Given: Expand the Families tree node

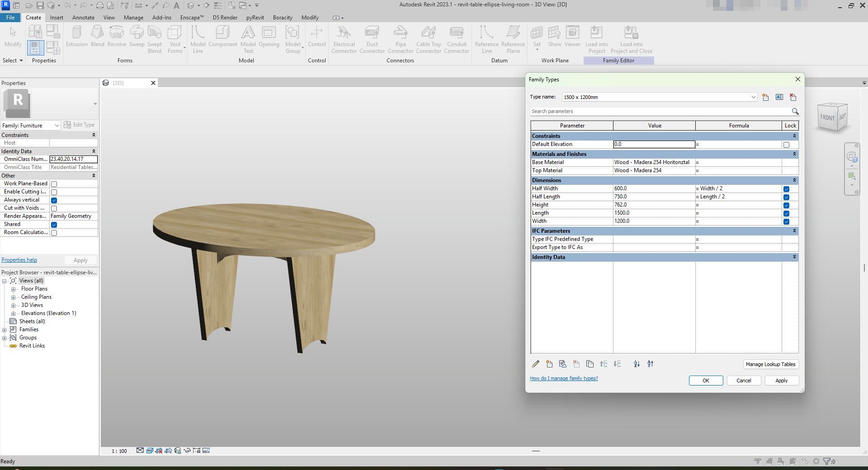Looking at the screenshot, I should click(5, 330).
